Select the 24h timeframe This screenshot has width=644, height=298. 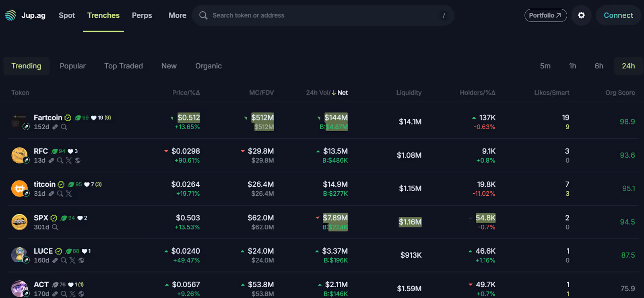tap(628, 66)
